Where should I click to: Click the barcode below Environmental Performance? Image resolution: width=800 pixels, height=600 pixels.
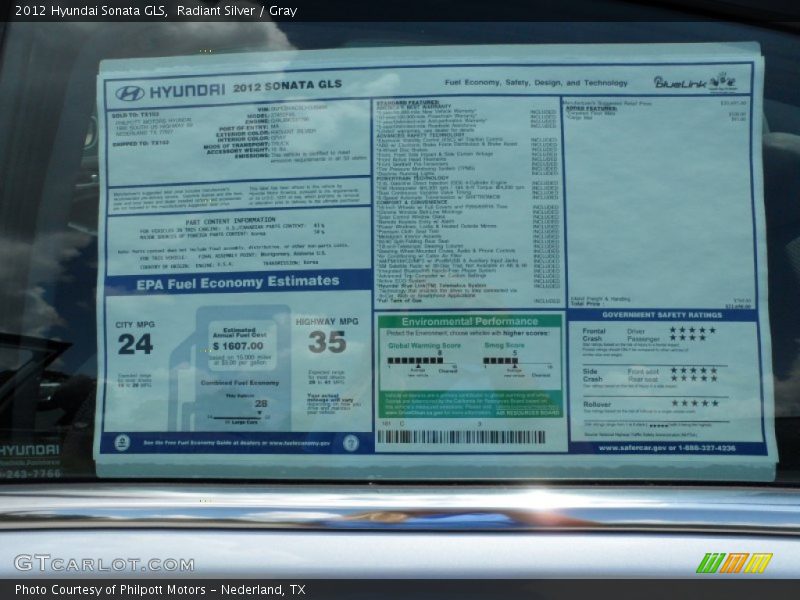[x=462, y=437]
